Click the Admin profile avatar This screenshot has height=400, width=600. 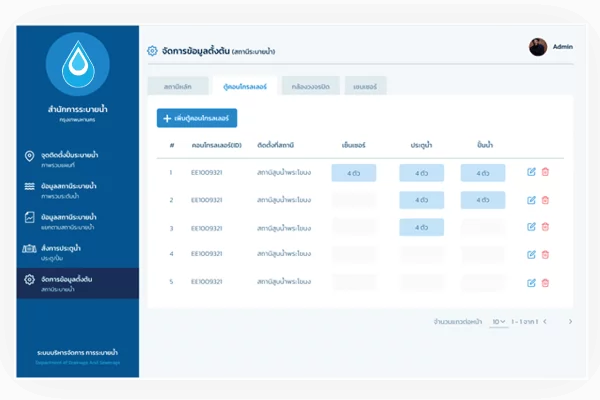538,46
